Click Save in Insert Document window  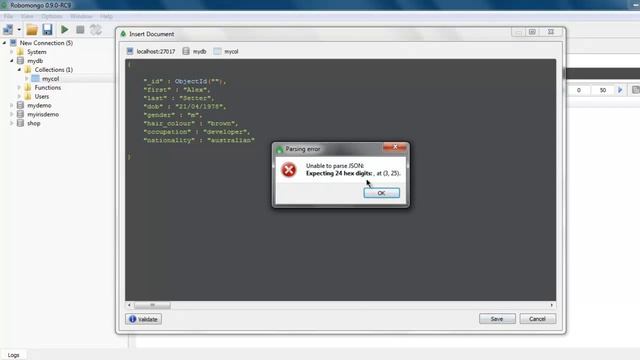click(x=497, y=319)
